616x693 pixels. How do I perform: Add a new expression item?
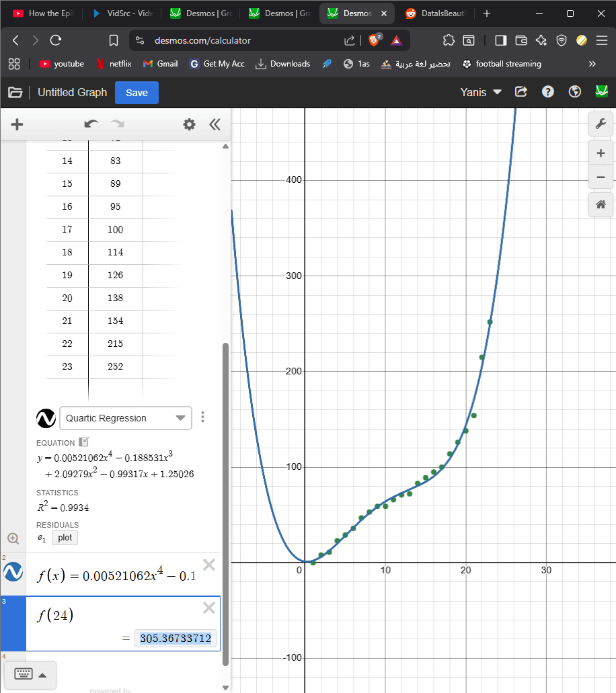(x=17, y=124)
